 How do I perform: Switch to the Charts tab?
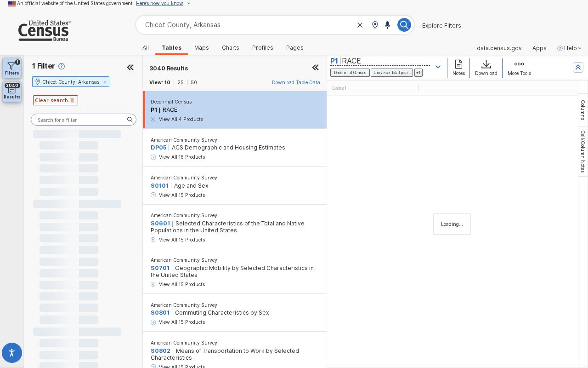point(231,48)
